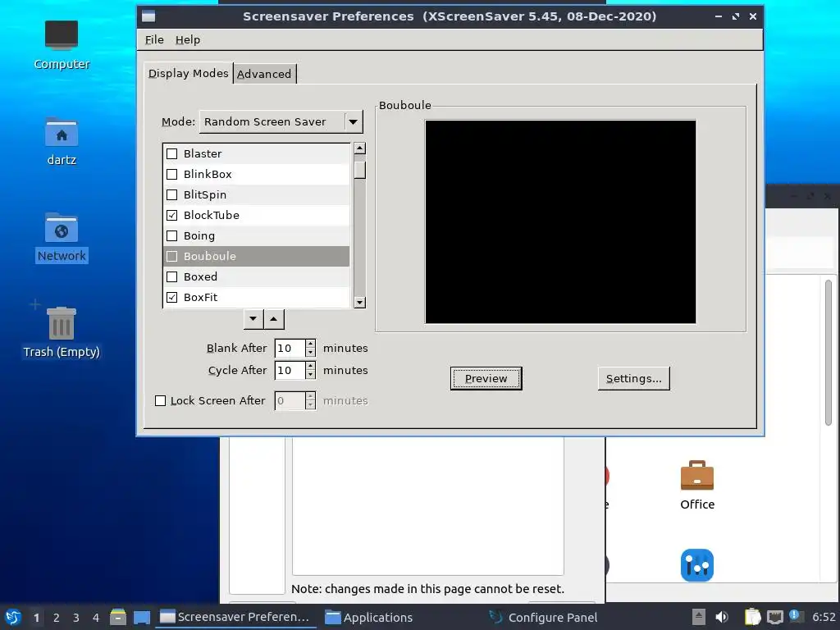
Task: Click the network status tray icon
Action: (774, 617)
